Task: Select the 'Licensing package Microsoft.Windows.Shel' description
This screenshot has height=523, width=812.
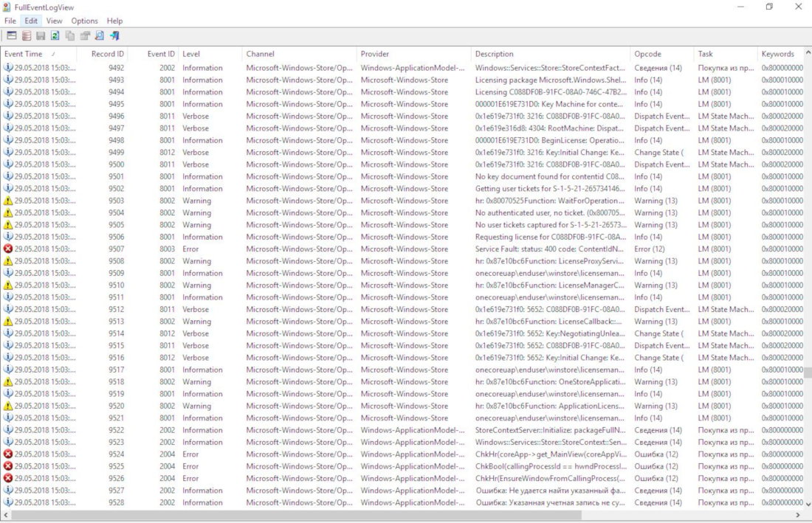Action: point(551,80)
